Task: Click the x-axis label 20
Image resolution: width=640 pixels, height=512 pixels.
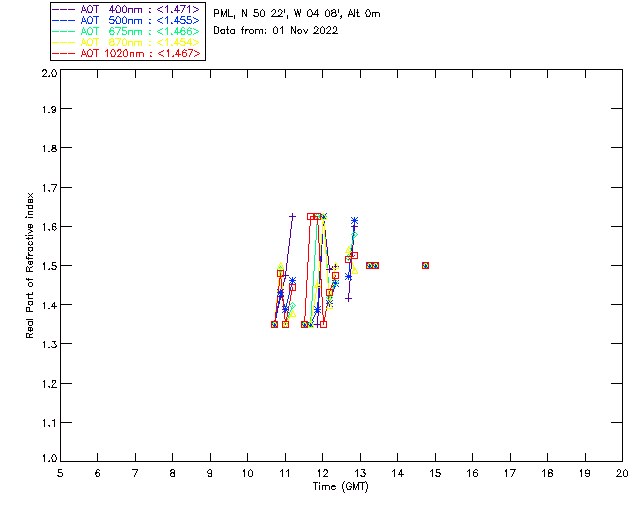Action: (622, 473)
